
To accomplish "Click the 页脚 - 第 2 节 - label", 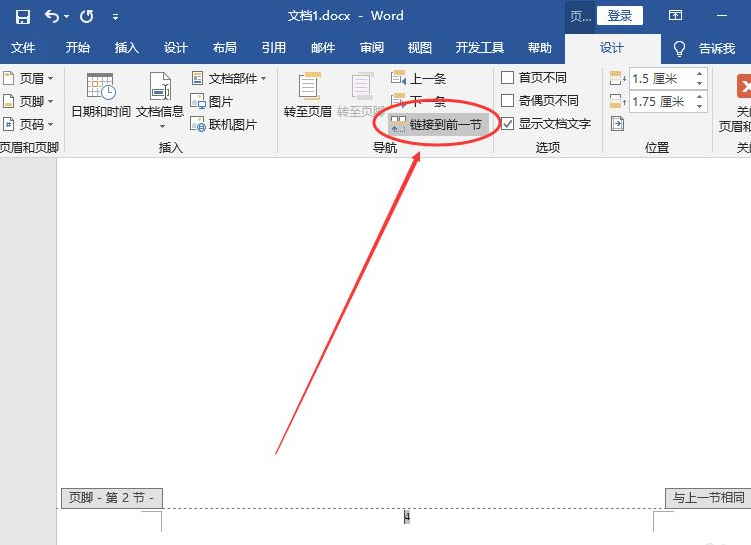I will coord(112,498).
